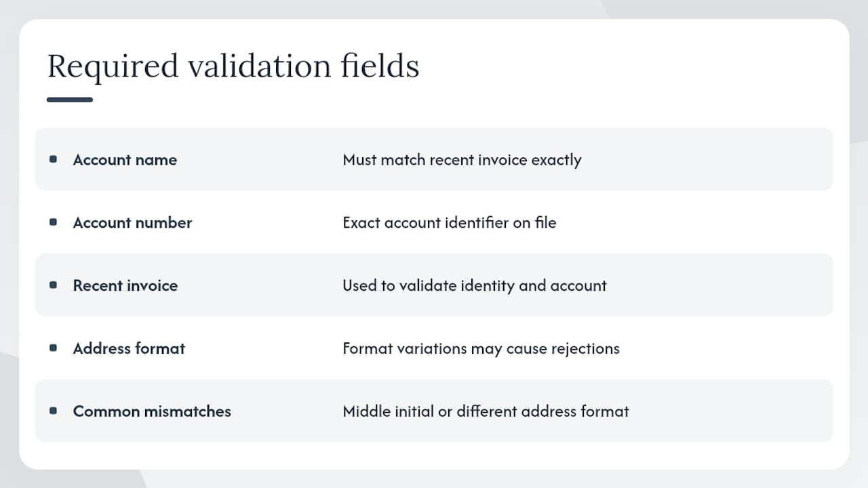The height and width of the screenshot is (488, 868).
Task: Select the Required validation fields title
Action: click(233, 66)
